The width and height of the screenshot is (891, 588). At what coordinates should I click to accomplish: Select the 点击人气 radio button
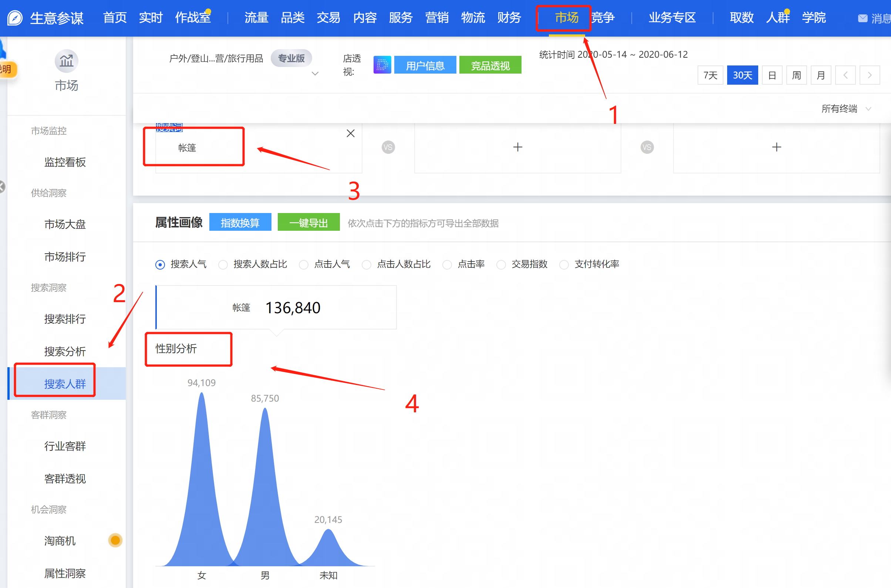[x=304, y=265]
